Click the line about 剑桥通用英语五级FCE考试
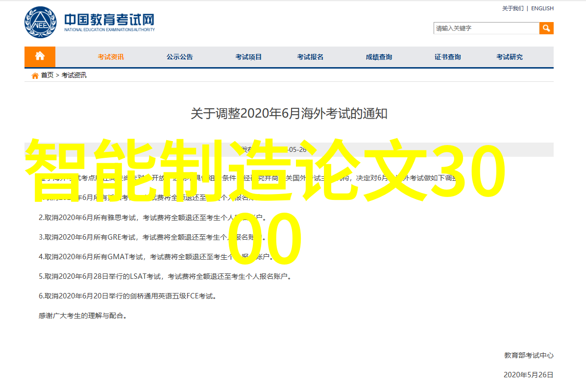The image size is (586, 392). (x=127, y=296)
